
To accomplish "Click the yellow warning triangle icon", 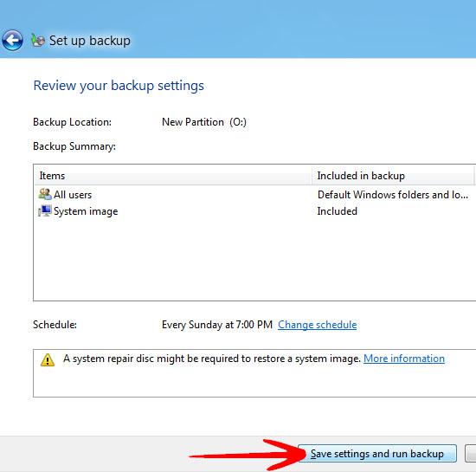I will [x=48, y=360].
